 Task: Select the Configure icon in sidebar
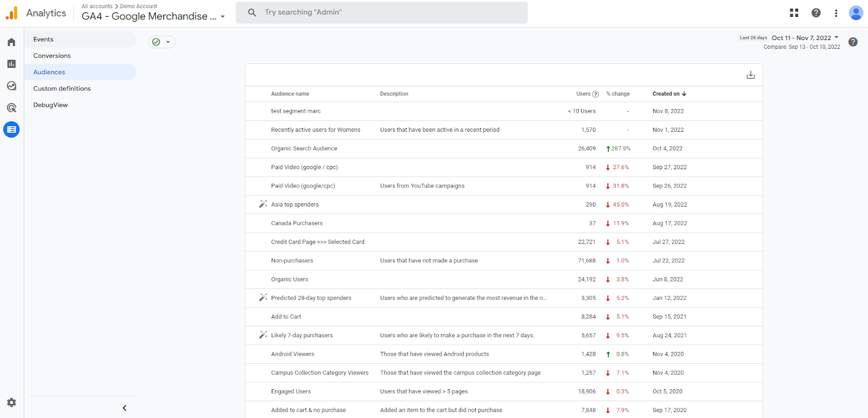point(11,130)
